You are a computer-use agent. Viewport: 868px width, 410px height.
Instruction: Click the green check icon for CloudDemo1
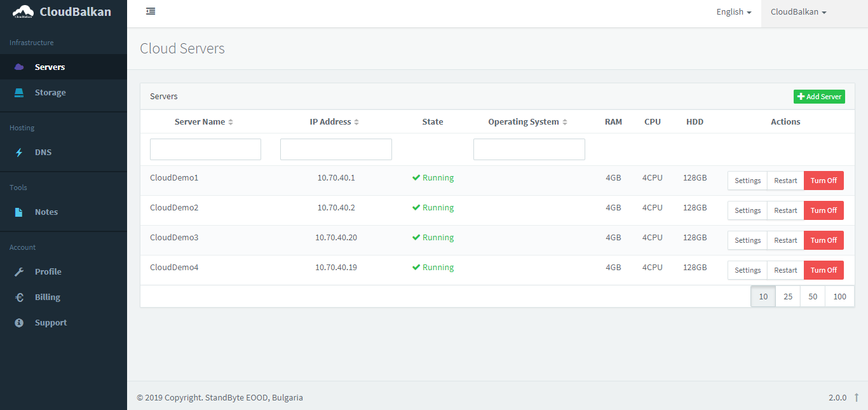pyautogui.click(x=416, y=178)
